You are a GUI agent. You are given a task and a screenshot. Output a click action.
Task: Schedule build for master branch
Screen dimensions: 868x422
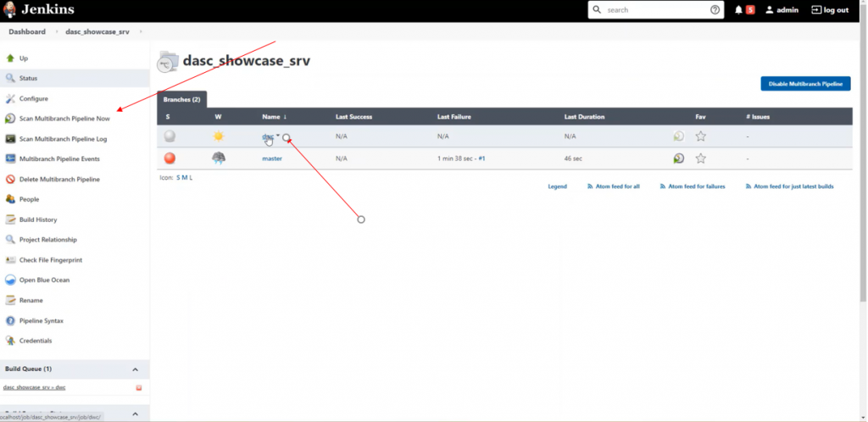pyautogui.click(x=679, y=158)
